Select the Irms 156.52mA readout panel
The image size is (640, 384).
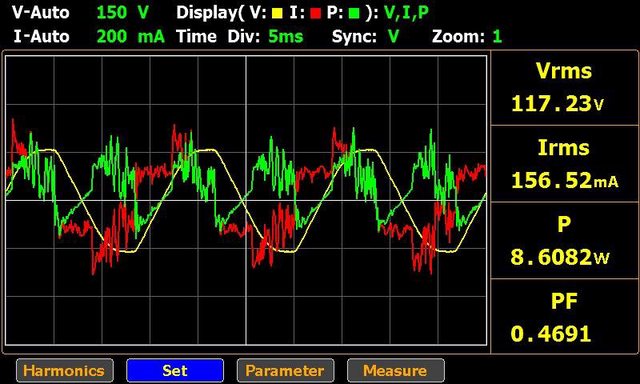564,164
